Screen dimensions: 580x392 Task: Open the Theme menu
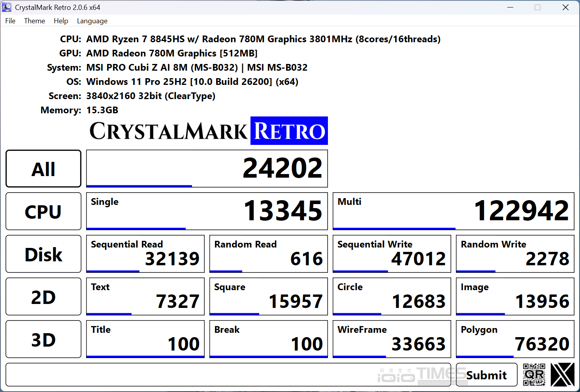tap(34, 21)
